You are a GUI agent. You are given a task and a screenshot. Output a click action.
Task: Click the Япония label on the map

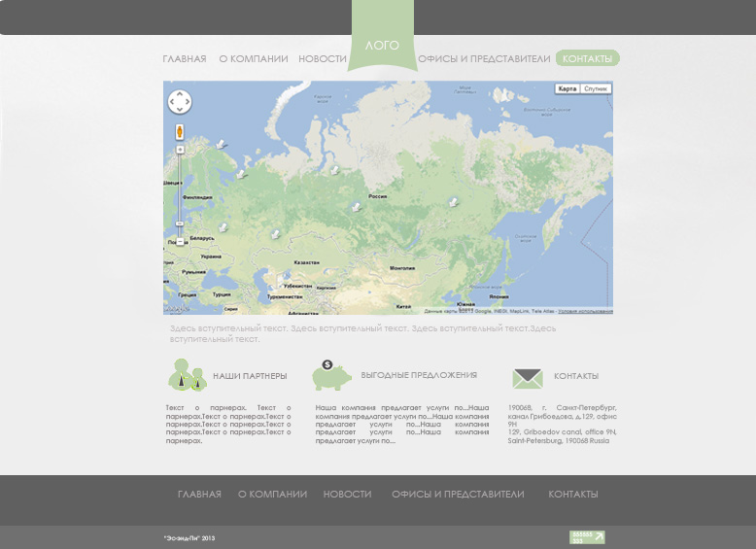[498, 296]
